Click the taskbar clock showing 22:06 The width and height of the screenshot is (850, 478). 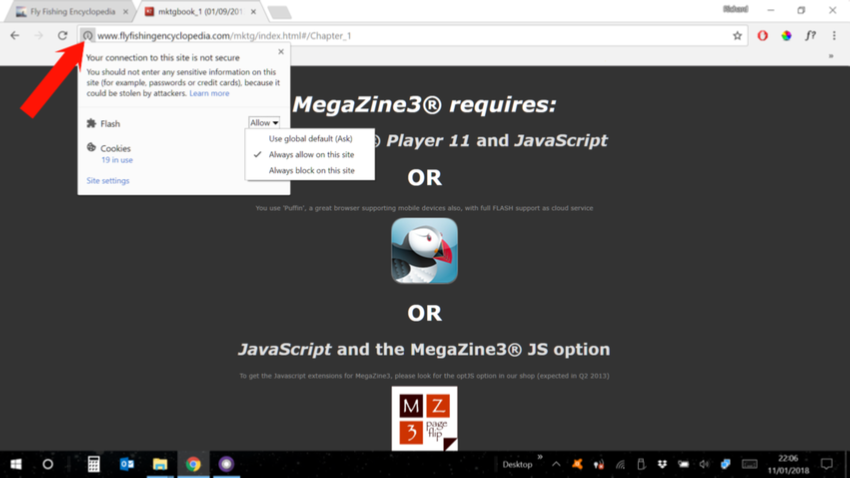788,464
